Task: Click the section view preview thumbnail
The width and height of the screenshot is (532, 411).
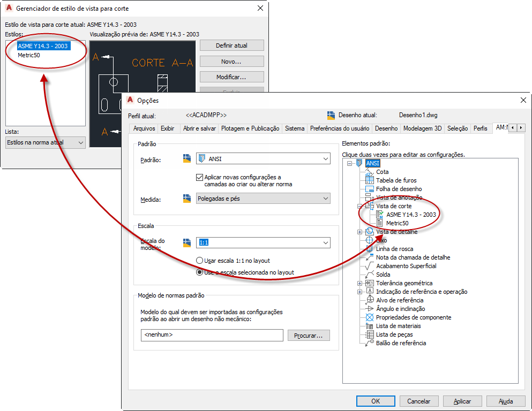Action: coord(142,94)
